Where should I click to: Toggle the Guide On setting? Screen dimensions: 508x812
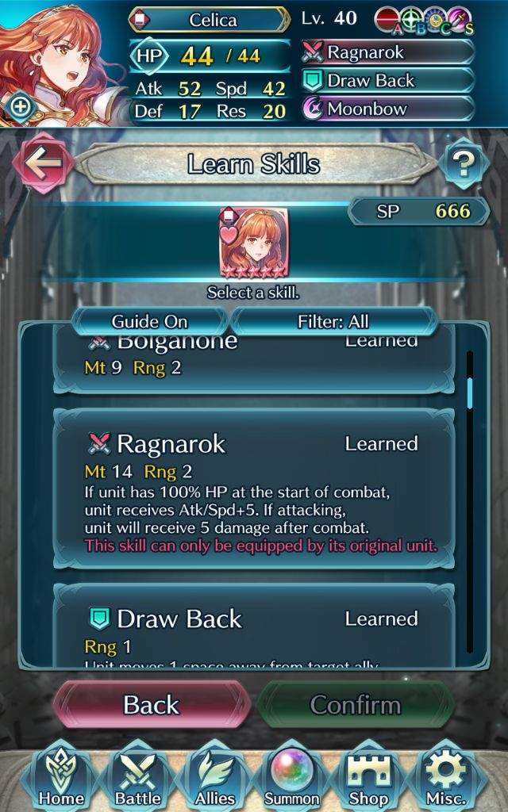(149, 322)
